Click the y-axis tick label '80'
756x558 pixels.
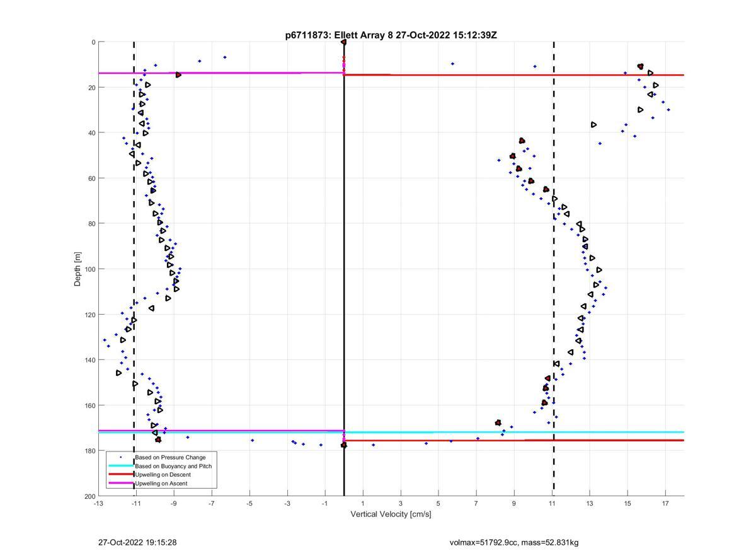point(91,224)
